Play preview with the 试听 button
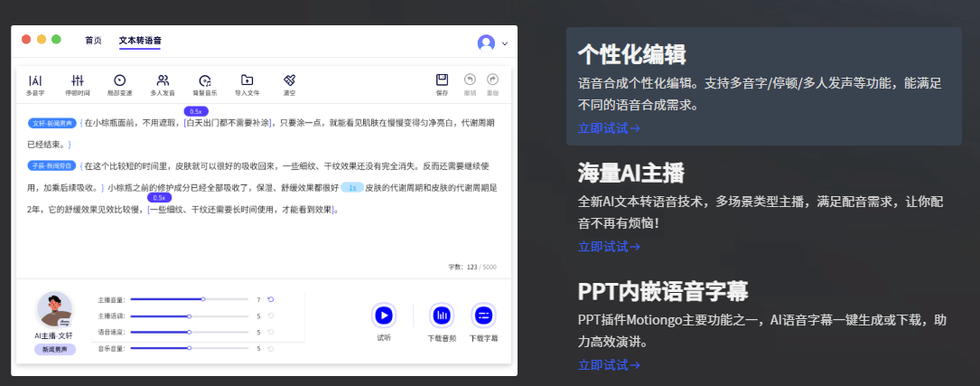Image resolution: width=980 pixels, height=386 pixels. tap(384, 315)
